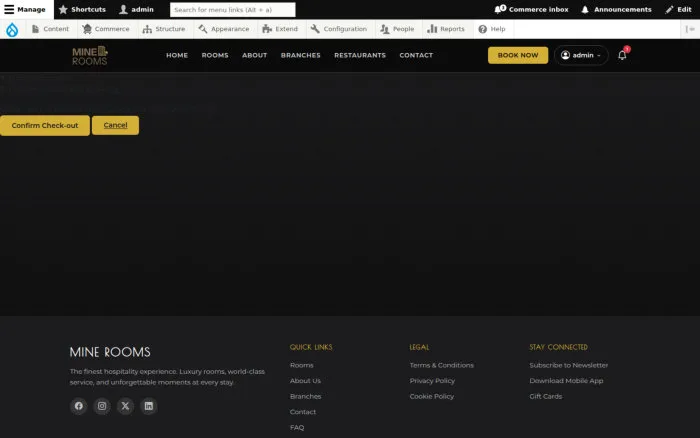Toggle toolbar orientation at right edge
The width and height of the screenshot is (700, 438).
tap(690, 29)
